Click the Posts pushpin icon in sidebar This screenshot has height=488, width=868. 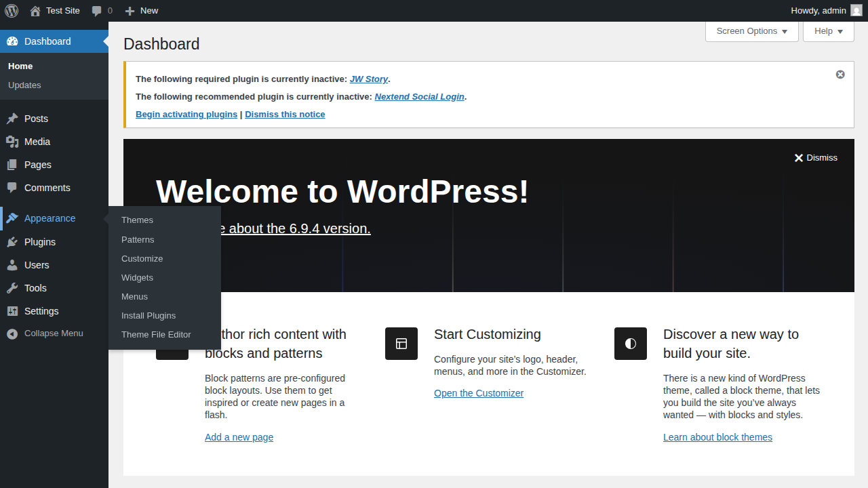[x=12, y=119]
